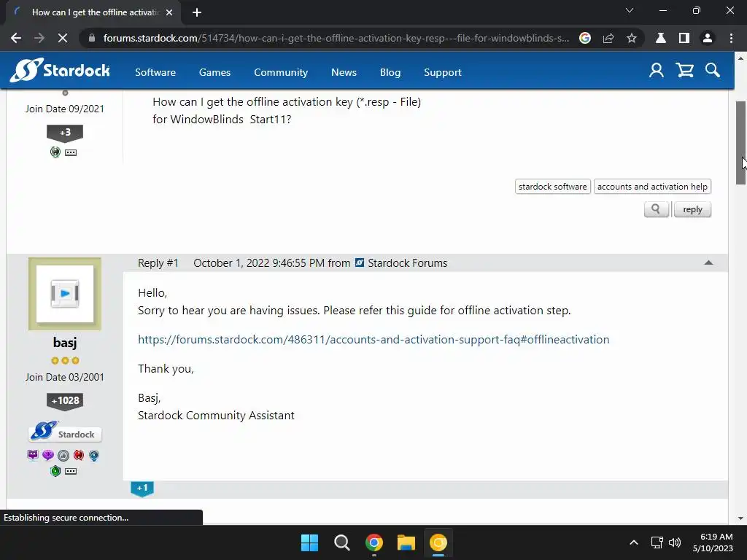This screenshot has height=560, width=747.
Task: Open basj's 1K speech bubble badge
Action: pyautogui.click(x=47, y=455)
